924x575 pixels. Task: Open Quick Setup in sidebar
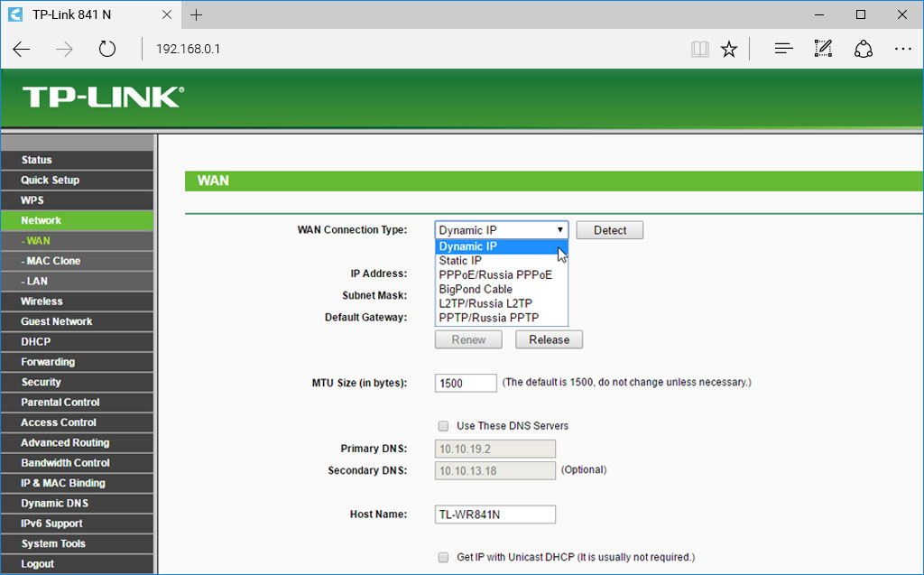pyautogui.click(x=78, y=180)
